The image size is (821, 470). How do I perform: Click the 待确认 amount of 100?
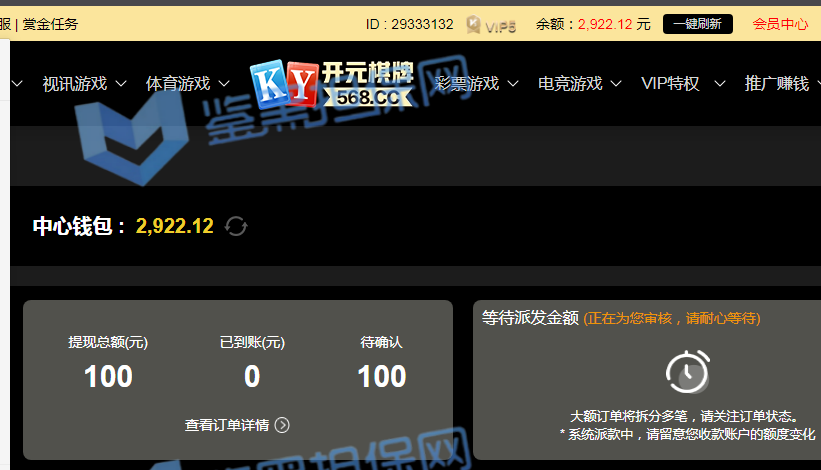point(381,376)
